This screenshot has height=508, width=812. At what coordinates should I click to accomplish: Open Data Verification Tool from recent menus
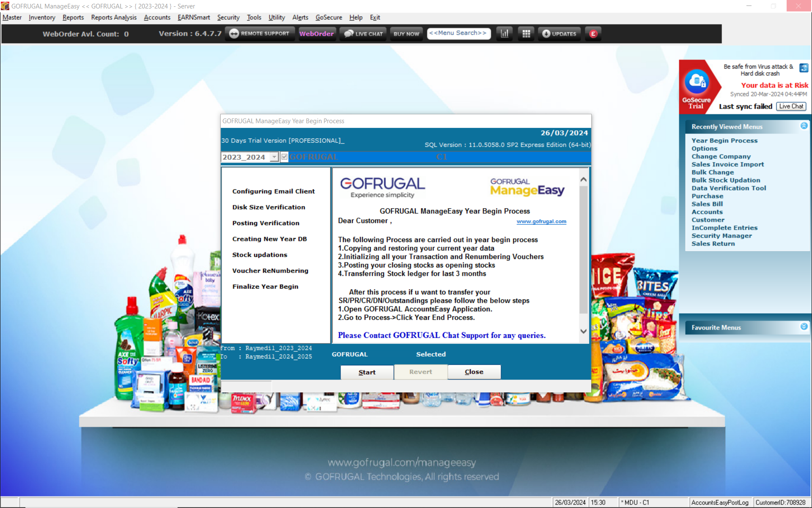point(728,188)
